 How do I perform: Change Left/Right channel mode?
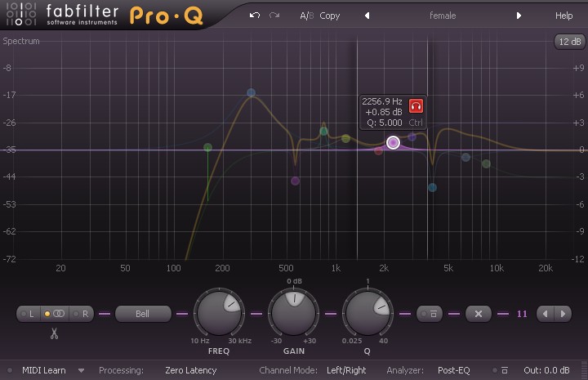[x=346, y=370]
